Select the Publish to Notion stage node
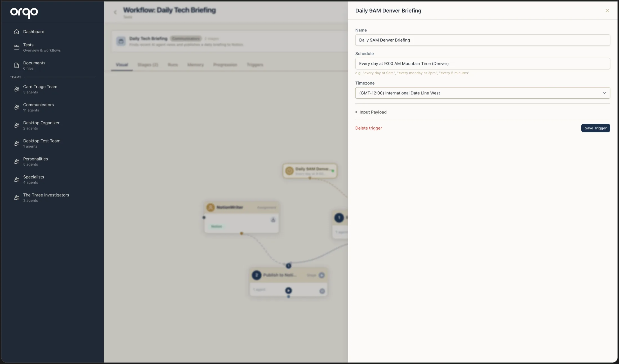Screen dimensions: 619x364 288,282
